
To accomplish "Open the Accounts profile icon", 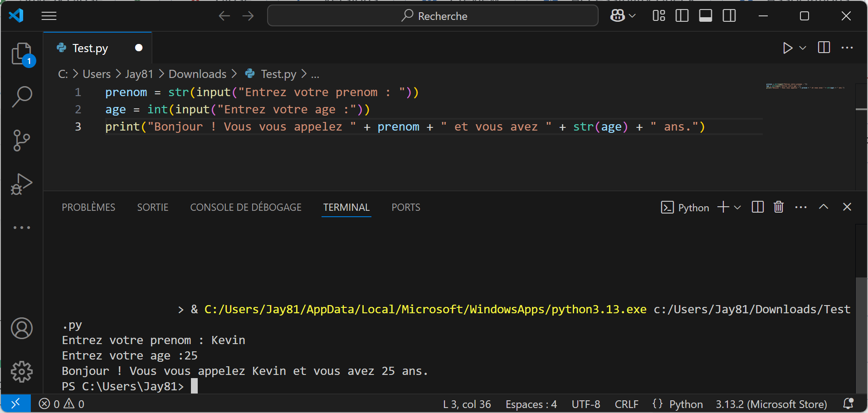I will tap(22, 329).
